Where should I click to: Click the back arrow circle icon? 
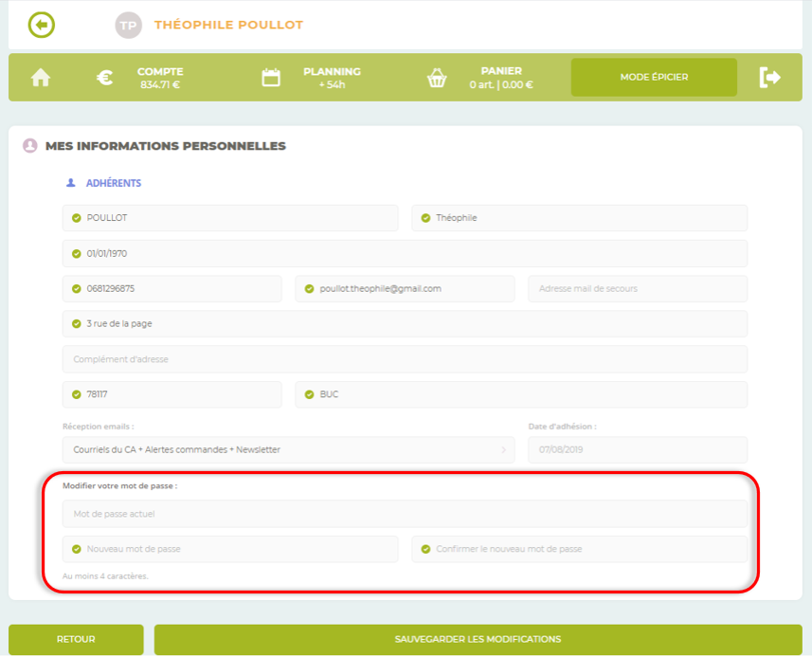pos(42,25)
